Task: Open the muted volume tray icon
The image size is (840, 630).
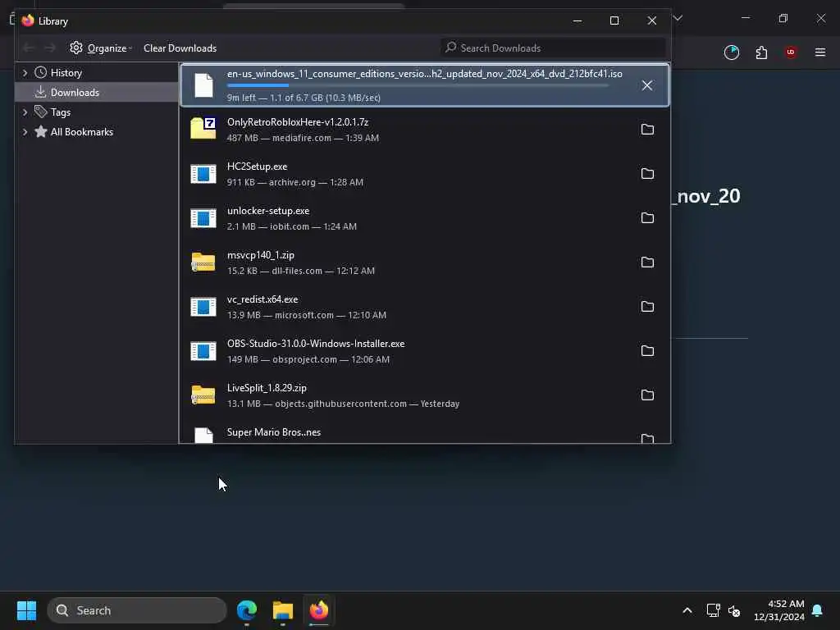Action: click(734, 610)
